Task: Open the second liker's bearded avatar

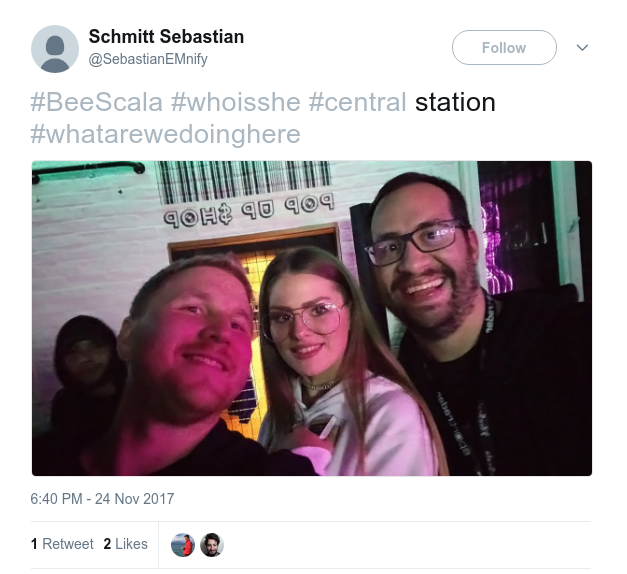Action: pyautogui.click(x=212, y=545)
